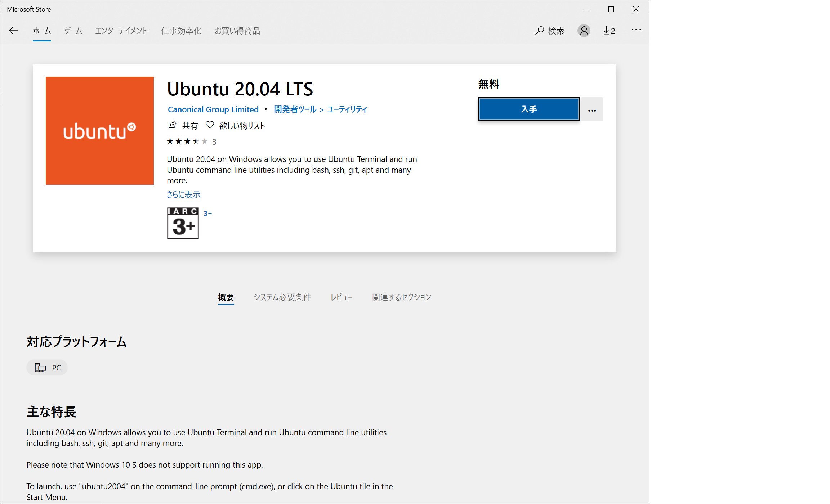Click the IARC 3+ rating badge
The height and width of the screenshot is (504, 830).
pyautogui.click(x=183, y=223)
